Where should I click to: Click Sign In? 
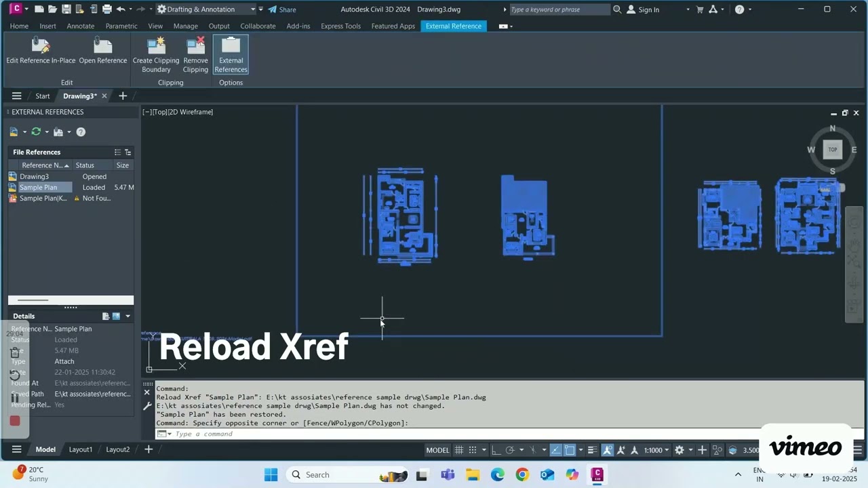643,9
